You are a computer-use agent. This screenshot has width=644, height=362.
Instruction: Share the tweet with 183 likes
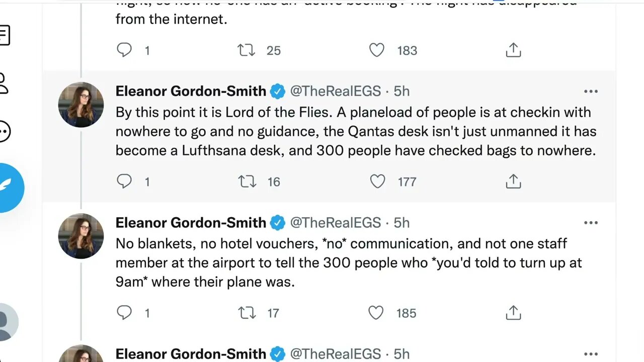[513, 50]
